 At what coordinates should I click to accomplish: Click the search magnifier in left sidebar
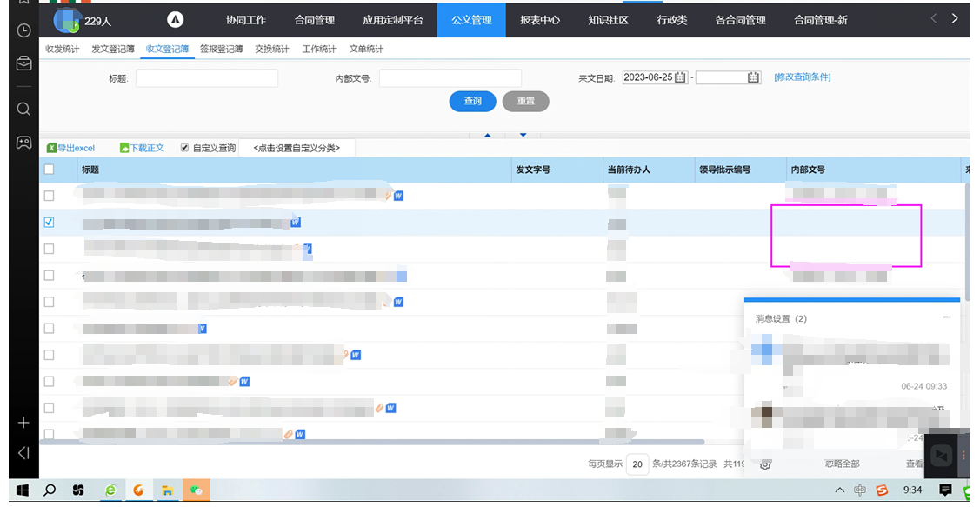click(x=23, y=109)
